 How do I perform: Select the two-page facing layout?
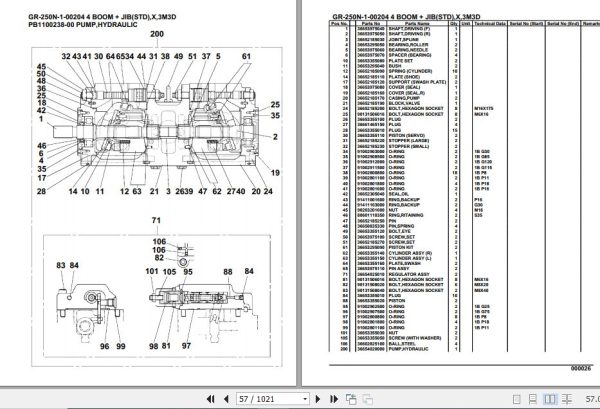[x=550, y=399]
